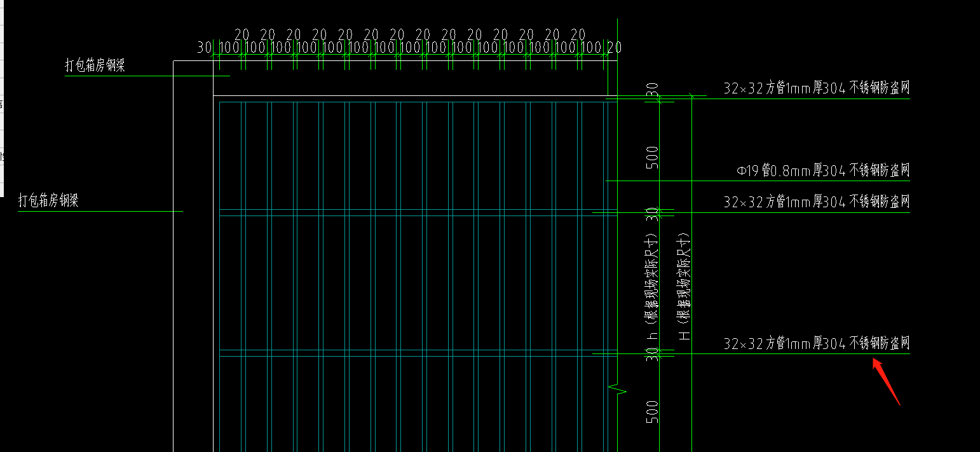Click the zigzag break-line symbol
The height and width of the screenshot is (452, 980).
pos(617,388)
